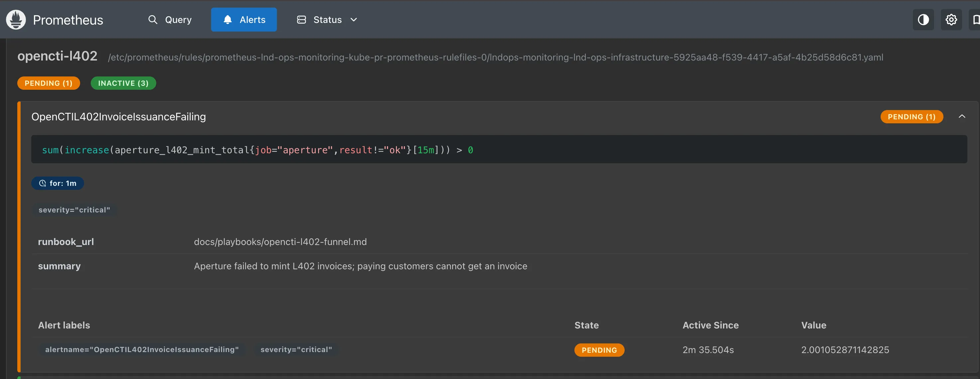The width and height of the screenshot is (980, 379).
Task: Click the summary annotation key
Action: coord(60,266)
